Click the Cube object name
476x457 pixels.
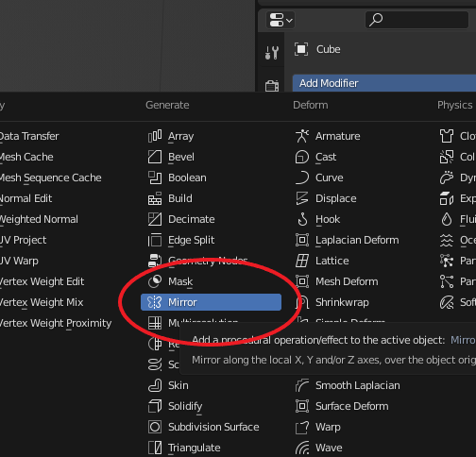click(x=328, y=49)
